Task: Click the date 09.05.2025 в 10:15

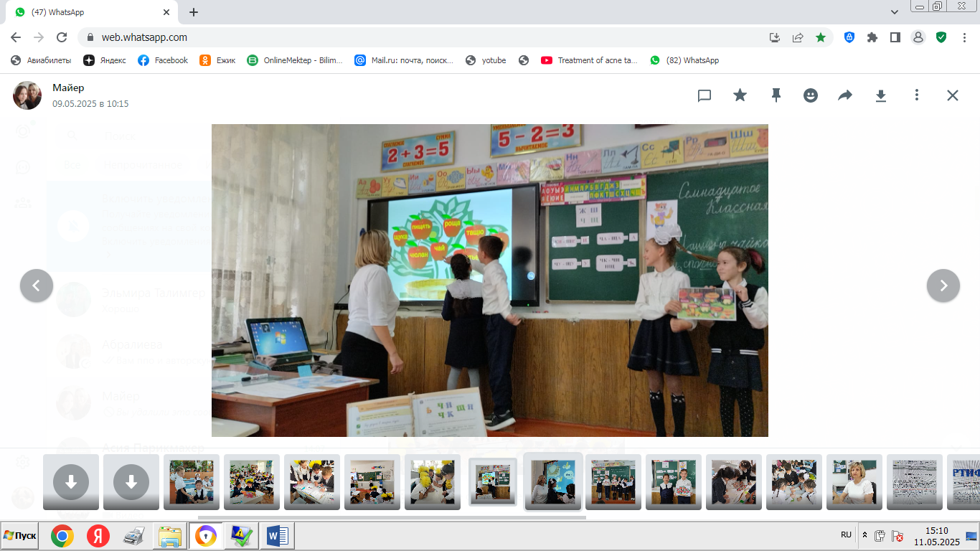Action: pyautogui.click(x=90, y=104)
